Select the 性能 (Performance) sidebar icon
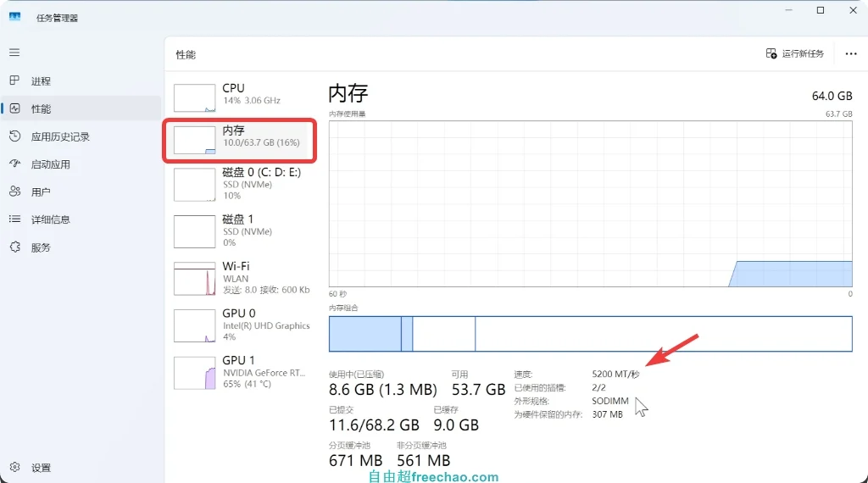The width and height of the screenshot is (868, 483). click(x=15, y=108)
